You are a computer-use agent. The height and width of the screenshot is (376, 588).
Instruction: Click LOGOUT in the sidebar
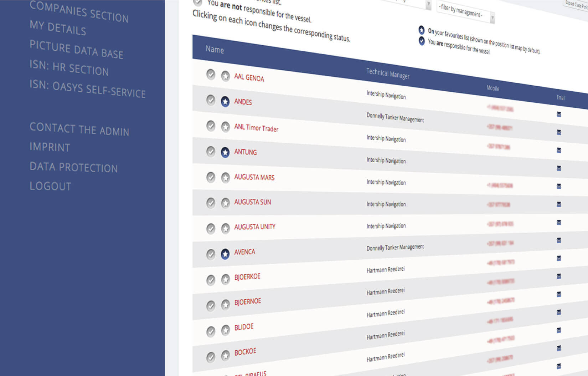[50, 186]
